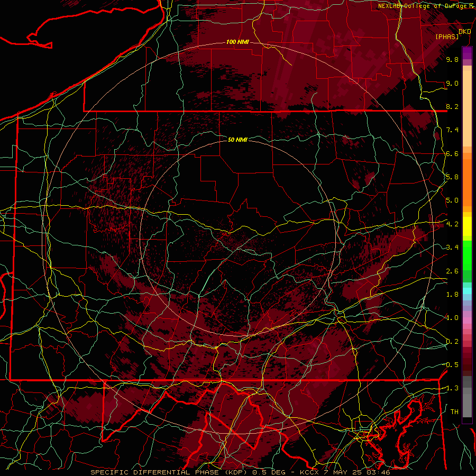The image size is (476, 476).
Task: Click the pink band of the color scale
Action: 467,321
